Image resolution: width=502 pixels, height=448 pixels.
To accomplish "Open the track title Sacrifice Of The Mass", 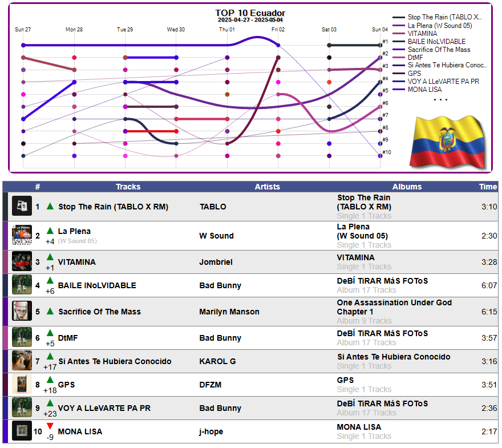I will (100, 312).
